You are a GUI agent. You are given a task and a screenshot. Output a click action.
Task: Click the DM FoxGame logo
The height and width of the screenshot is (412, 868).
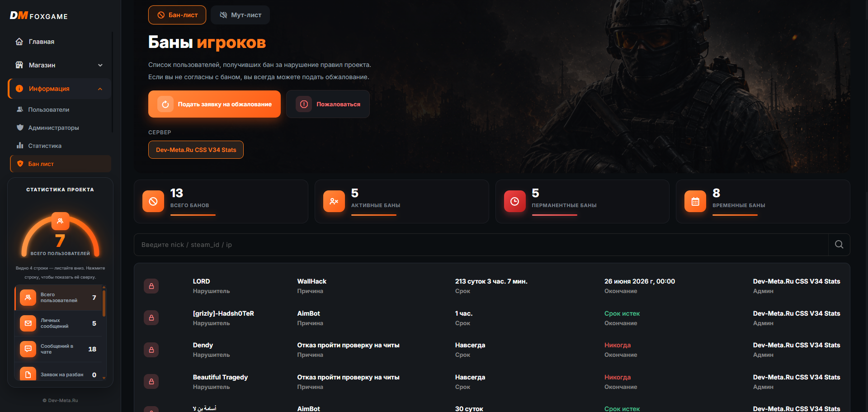tap(39, 16)
